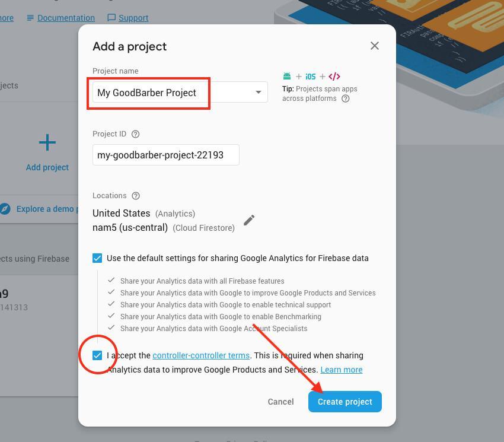
Task: Edit locations with the pencil icon
Action: [249, 220]
